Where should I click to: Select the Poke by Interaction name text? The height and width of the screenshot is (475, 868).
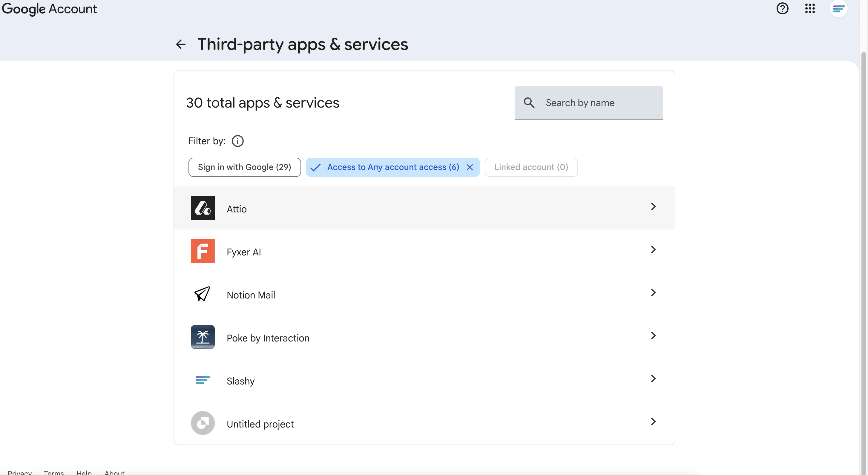pos(268,338)
